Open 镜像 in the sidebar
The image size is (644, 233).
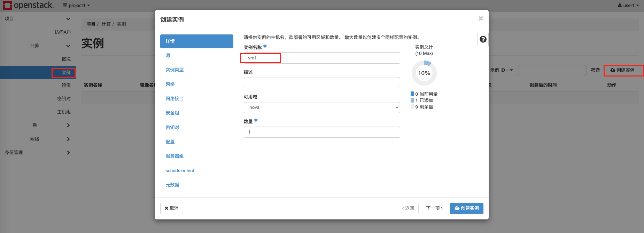(66, 85)
